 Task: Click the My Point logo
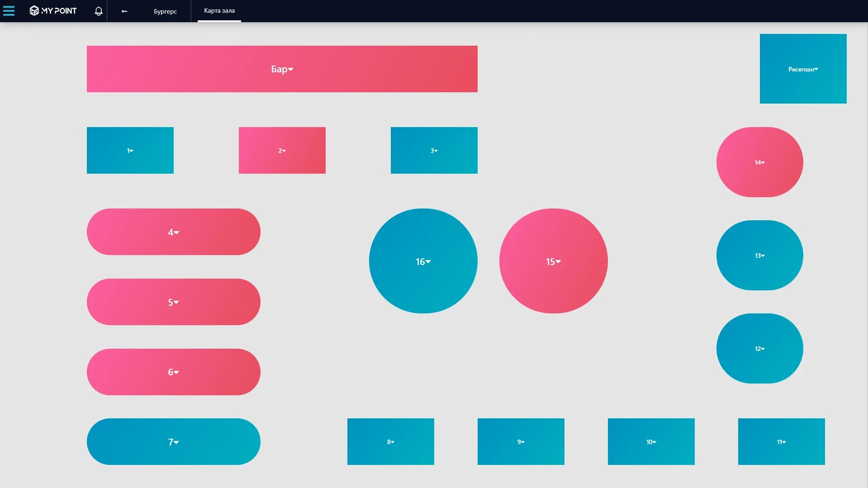(x=53, y=11)
